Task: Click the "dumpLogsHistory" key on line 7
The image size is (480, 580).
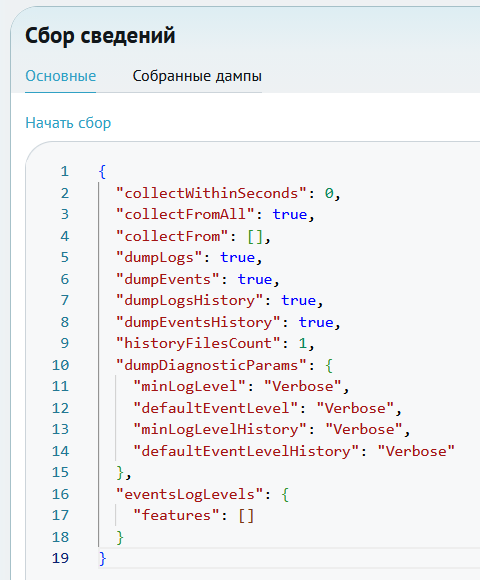Action: pyautogui.click(x=190, y=300)
